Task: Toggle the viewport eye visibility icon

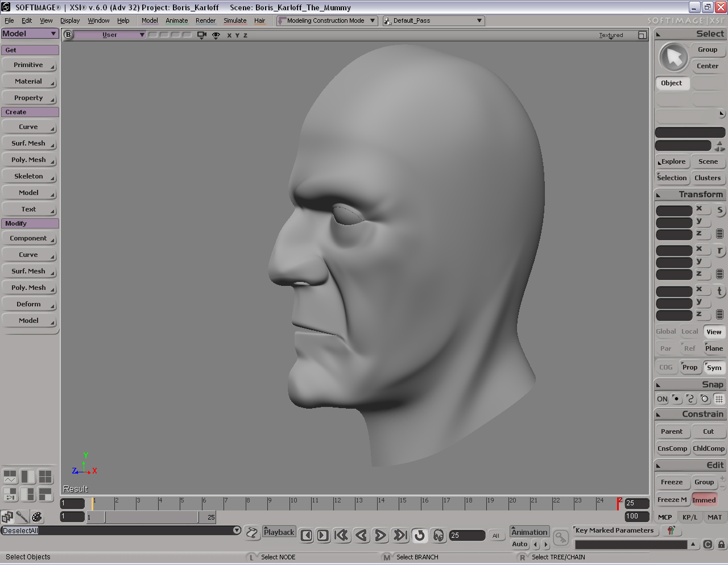Action: (x=216, y=35)
